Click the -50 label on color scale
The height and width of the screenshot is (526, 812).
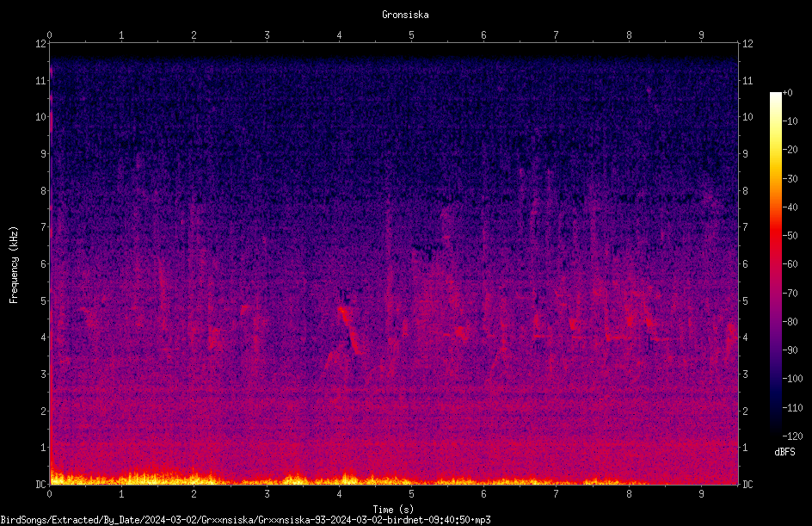pos(790,236)
